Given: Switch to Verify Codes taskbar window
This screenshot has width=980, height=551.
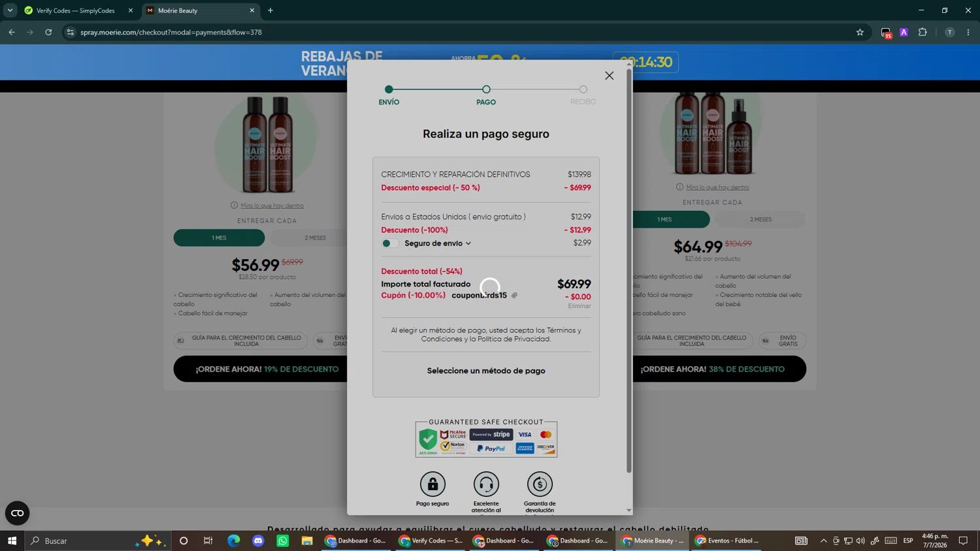Looking at the screenshot, I should click(431, 541).
